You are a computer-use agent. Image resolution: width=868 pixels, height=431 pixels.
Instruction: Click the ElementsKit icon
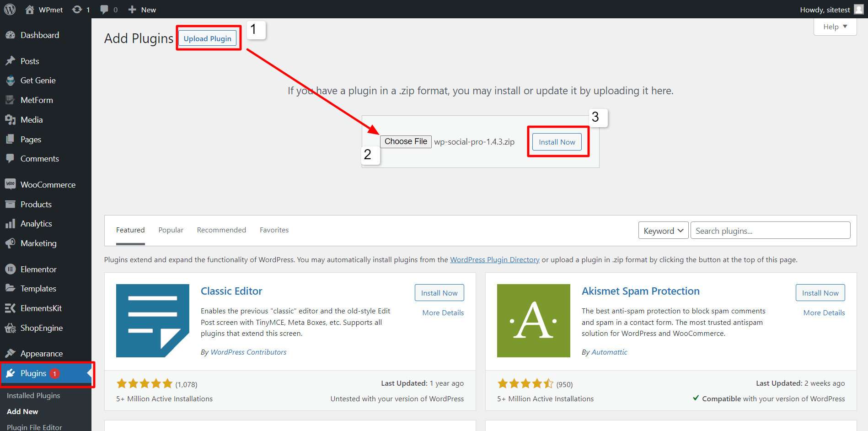10,308
